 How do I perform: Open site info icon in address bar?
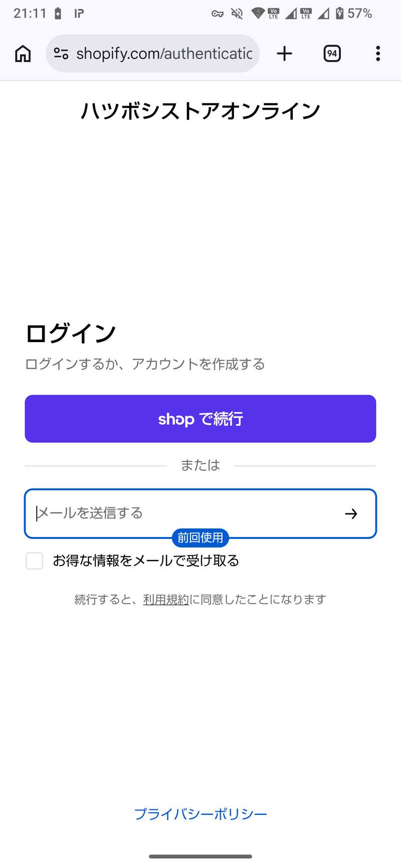61,54
